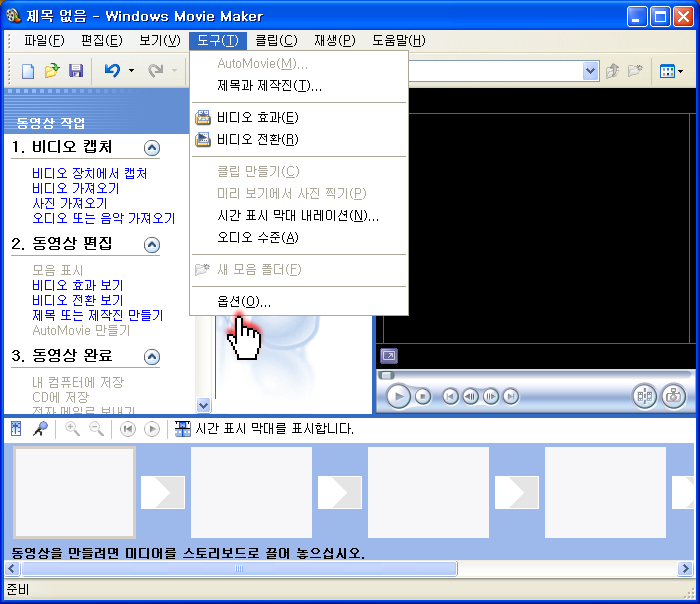Screen dimensions: 700x604
Task: Click the full screen preview icon
Action: [389, 356]
